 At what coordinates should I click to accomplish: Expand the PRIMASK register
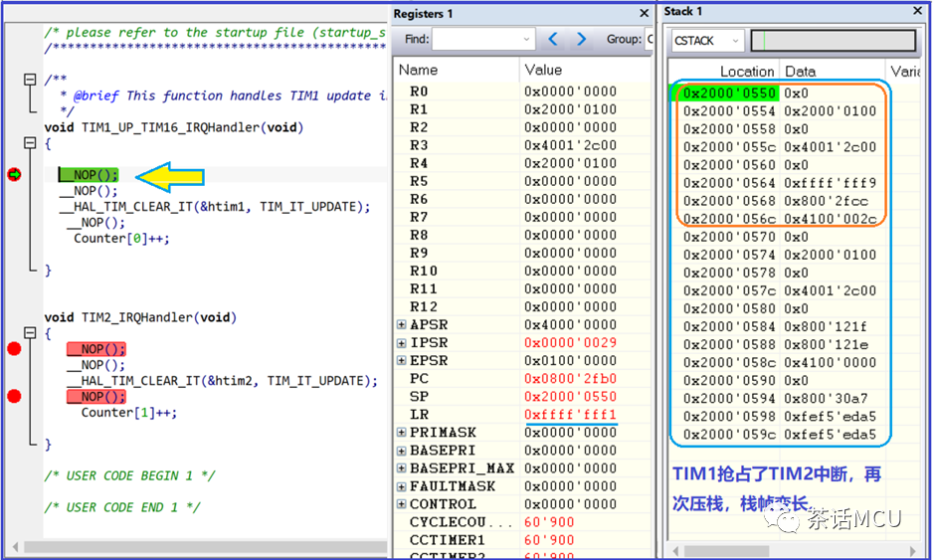[x=402, y=432]
